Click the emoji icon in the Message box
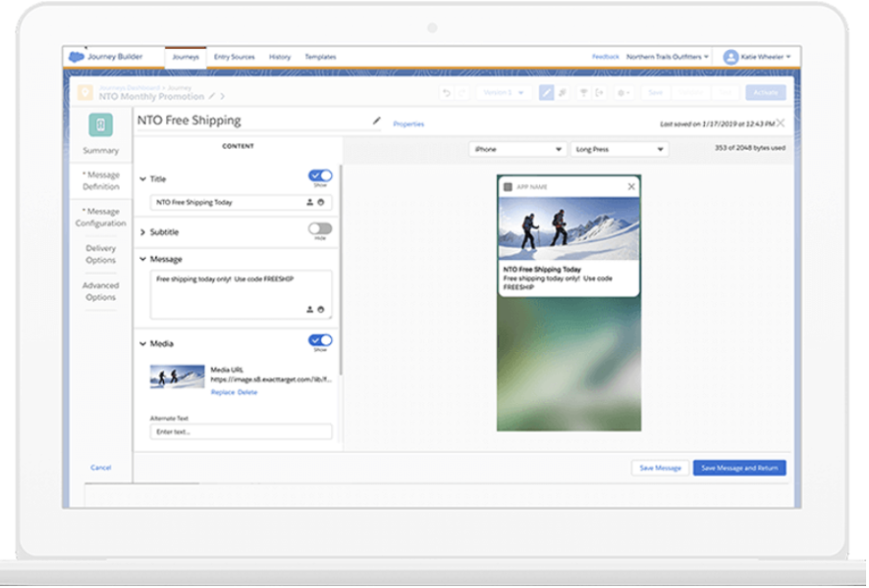869x588 pixels. point(320,309)
